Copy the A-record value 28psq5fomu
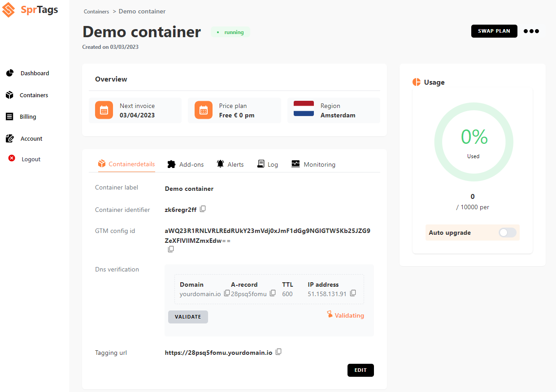The image size is (556, 392). click(x=273, y=293)
